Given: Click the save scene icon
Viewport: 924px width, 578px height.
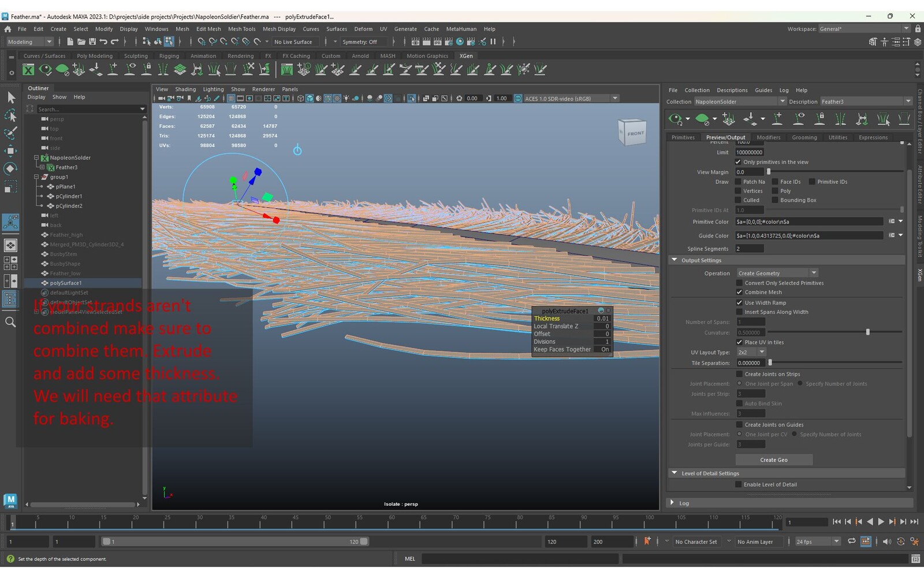Looking at the screenshot, I should click(x=92, y=42).
